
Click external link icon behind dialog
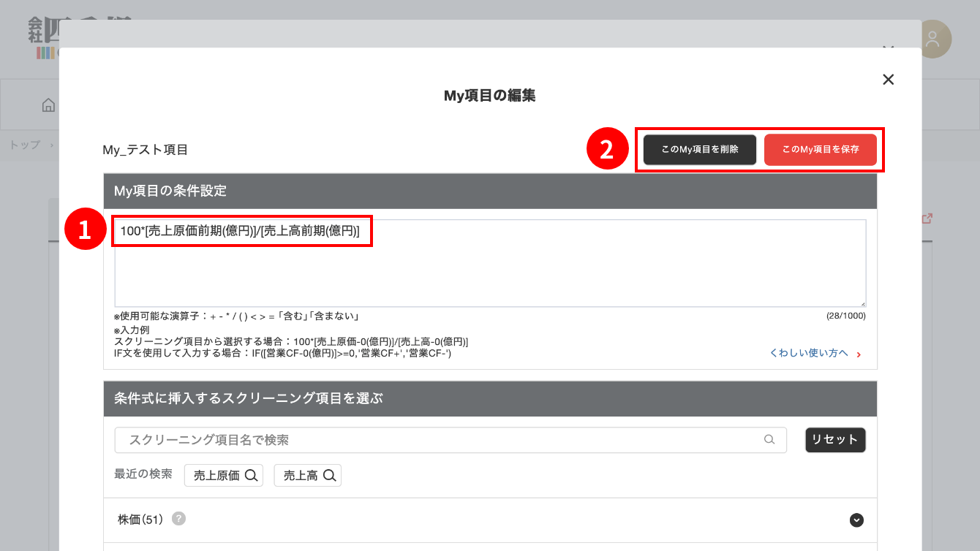coord(927,218)
